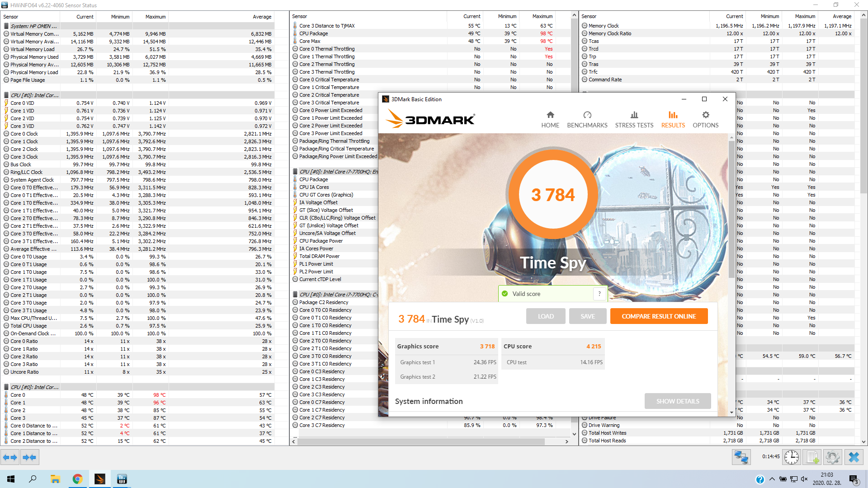Start logging with the sheet-plus icon

(812, 457)
